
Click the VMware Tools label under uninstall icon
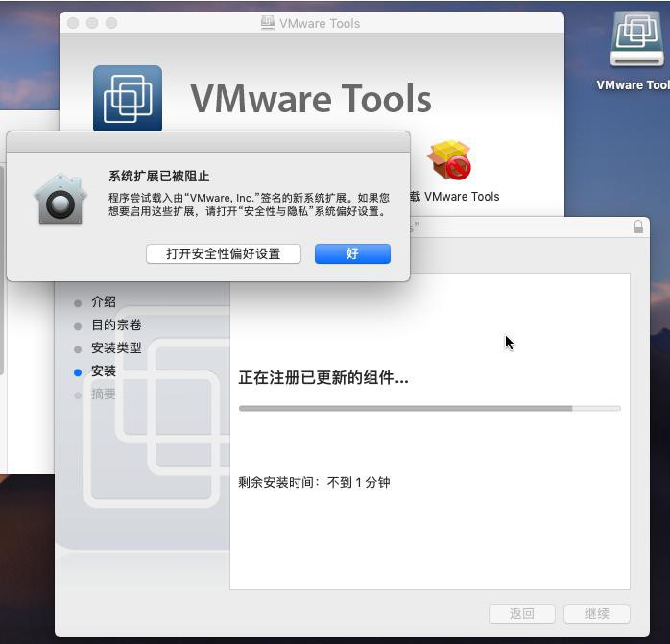[455, 197]
